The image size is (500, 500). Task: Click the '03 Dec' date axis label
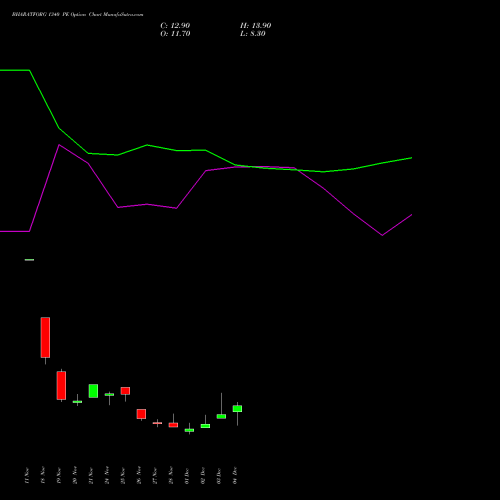point(219,475)
